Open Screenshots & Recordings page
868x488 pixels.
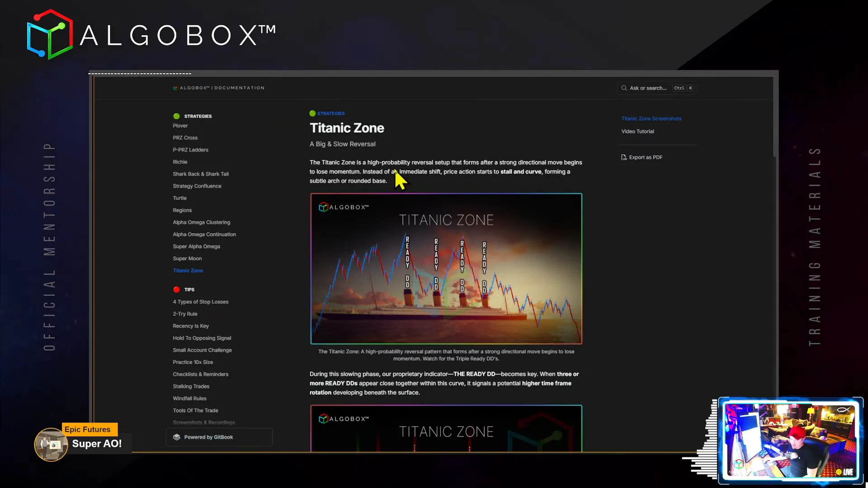[x=203, y=423]
